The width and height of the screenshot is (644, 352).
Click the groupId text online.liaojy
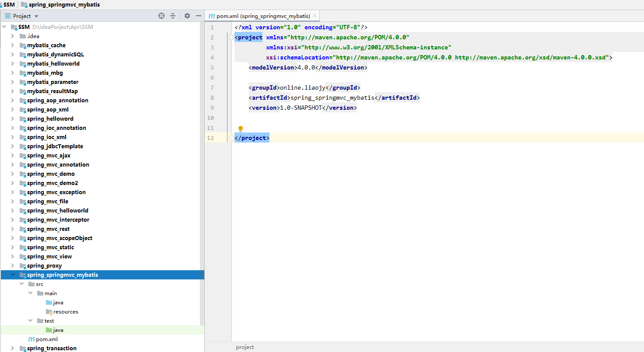pos(303,87)
